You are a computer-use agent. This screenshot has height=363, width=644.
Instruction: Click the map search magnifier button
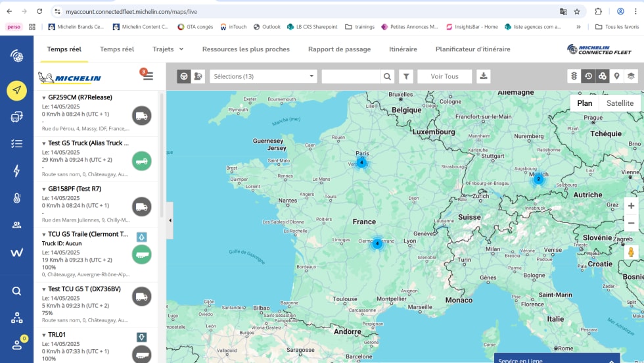tap(387, 76)
